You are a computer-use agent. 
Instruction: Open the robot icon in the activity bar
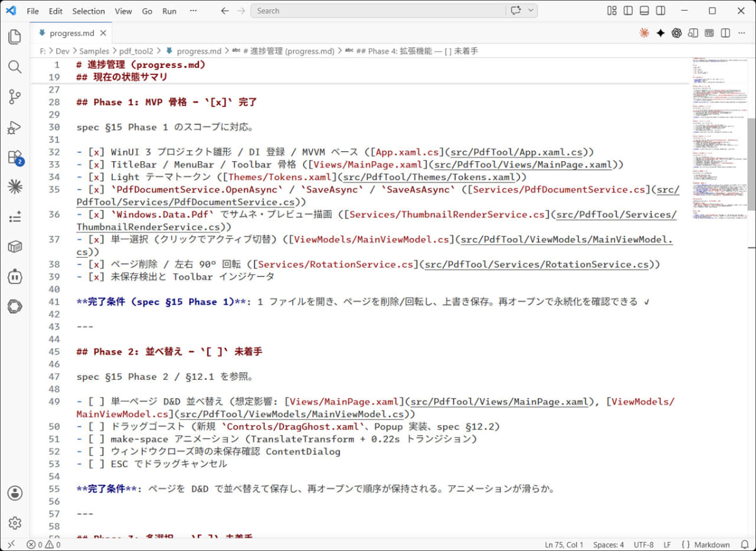coord(14,276)
